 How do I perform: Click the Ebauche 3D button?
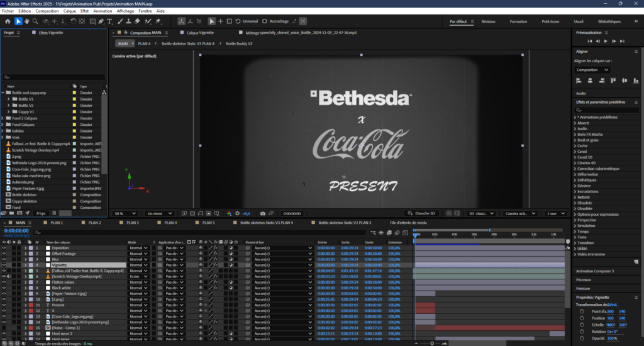click(421, 213)
